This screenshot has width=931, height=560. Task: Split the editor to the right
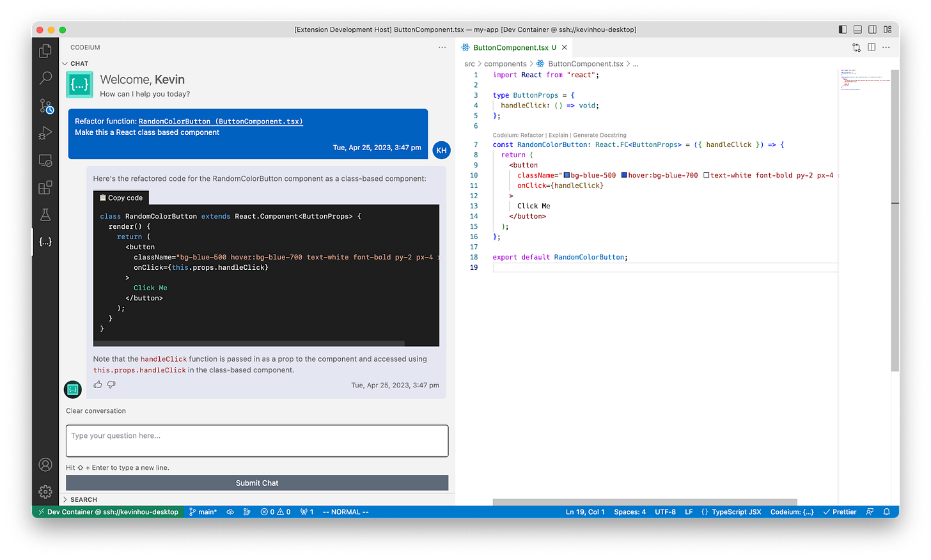[872, 47]
